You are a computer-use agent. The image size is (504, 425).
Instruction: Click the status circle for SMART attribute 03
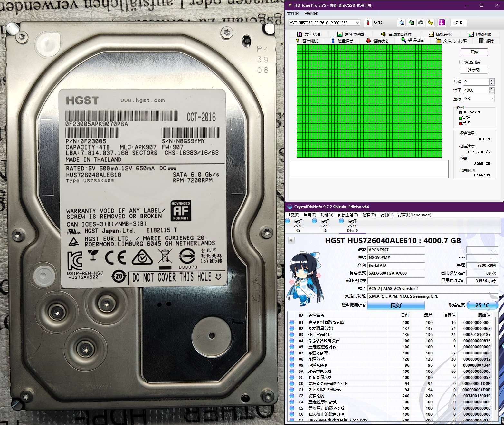(x=292, y=334)
